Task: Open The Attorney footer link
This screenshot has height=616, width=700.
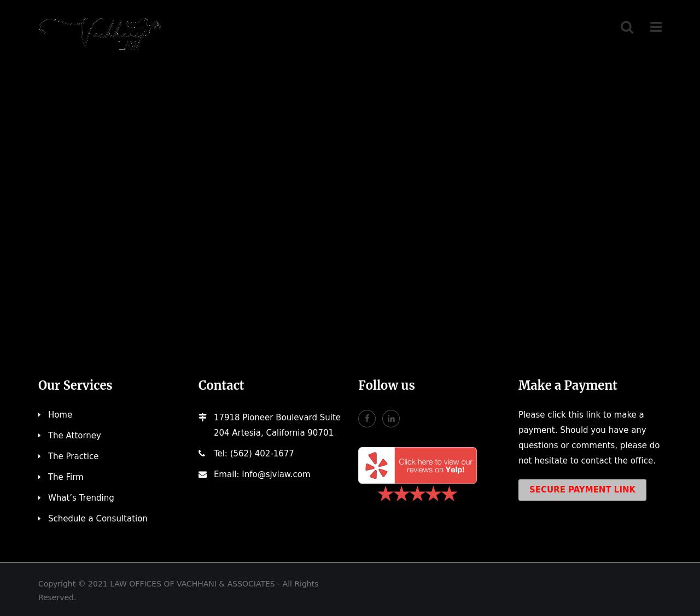Action: [74, 436]
